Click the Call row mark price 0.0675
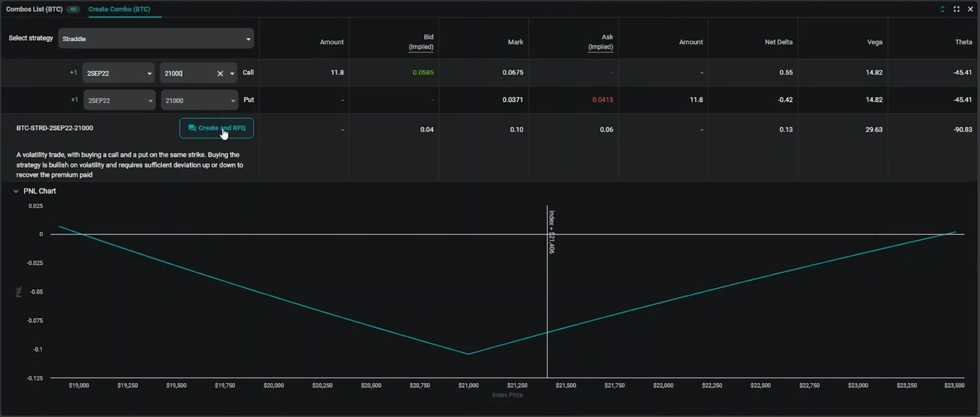Viewport: 980px width, 417px height. [513, 72]
